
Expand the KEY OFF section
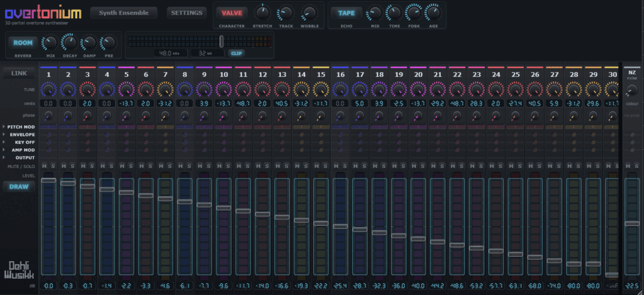click(x=19, y=142)
